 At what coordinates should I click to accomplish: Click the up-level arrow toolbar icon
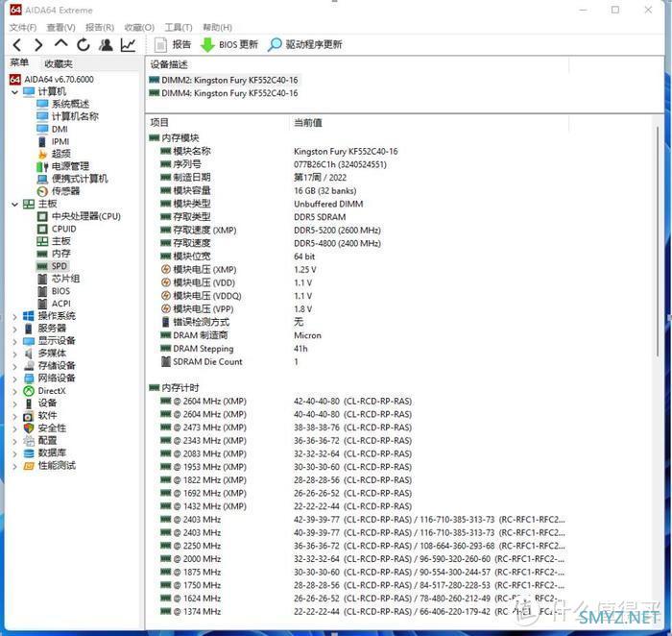point(61,44)
